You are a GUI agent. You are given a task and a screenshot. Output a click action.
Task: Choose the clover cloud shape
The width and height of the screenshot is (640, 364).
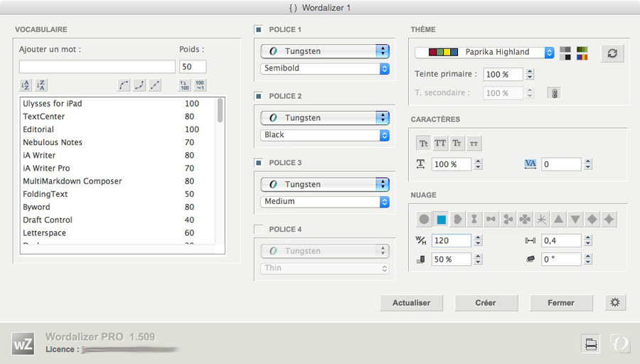(x=525, y=219)
